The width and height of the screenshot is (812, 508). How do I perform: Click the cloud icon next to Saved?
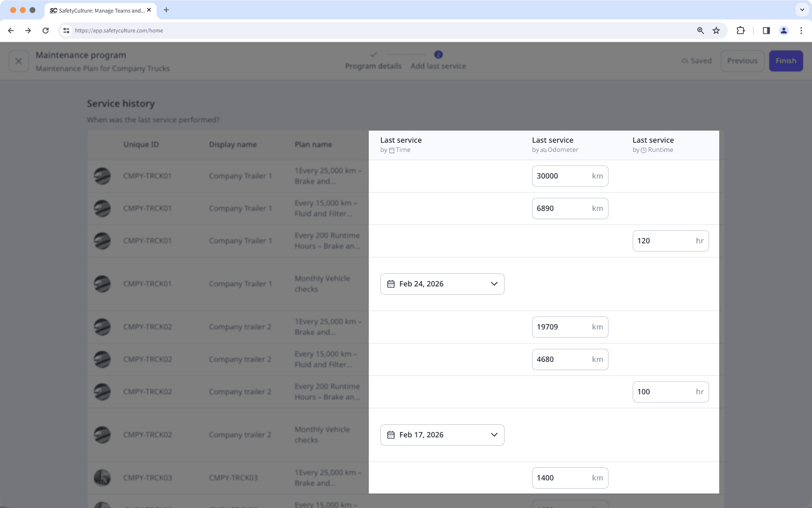pyautogui.click(x=685, y=60)
